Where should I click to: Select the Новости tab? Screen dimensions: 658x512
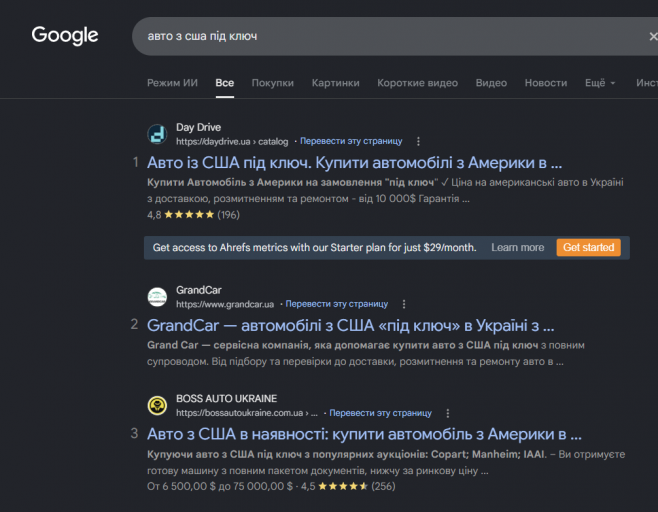(546, 83)
